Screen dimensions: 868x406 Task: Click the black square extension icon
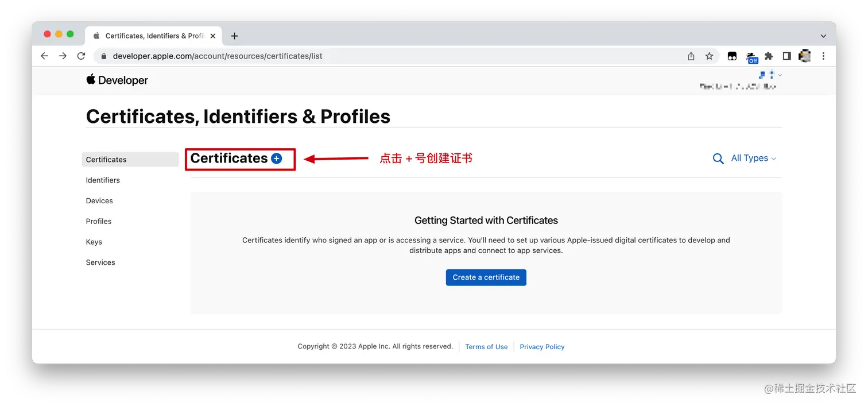(x=732, y=56)
